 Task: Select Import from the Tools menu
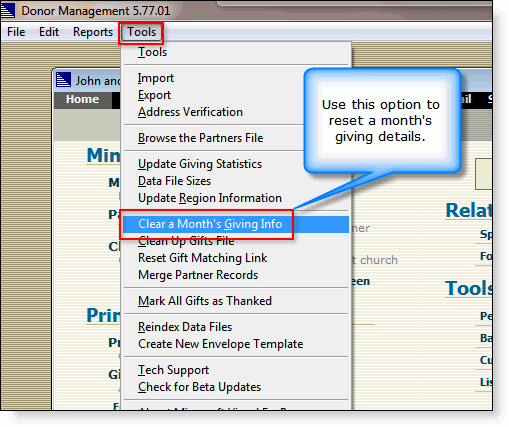pos(156,78)
